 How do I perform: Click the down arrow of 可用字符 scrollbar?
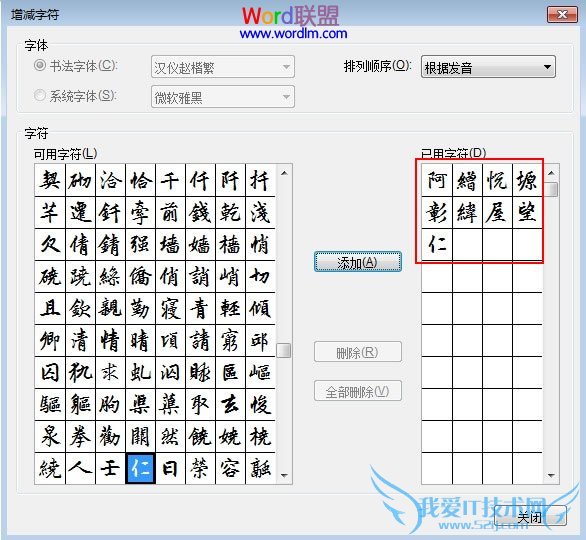[x=284, y=475]
